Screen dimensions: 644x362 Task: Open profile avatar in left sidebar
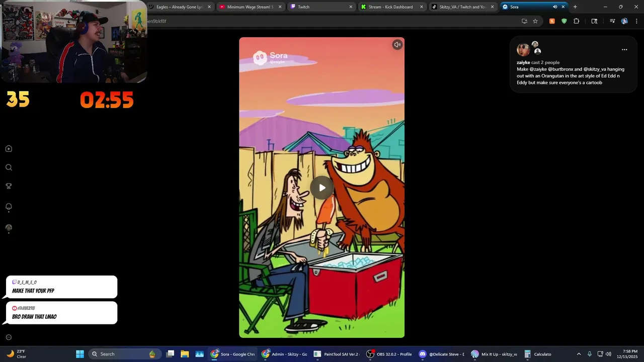pos(9,228)
